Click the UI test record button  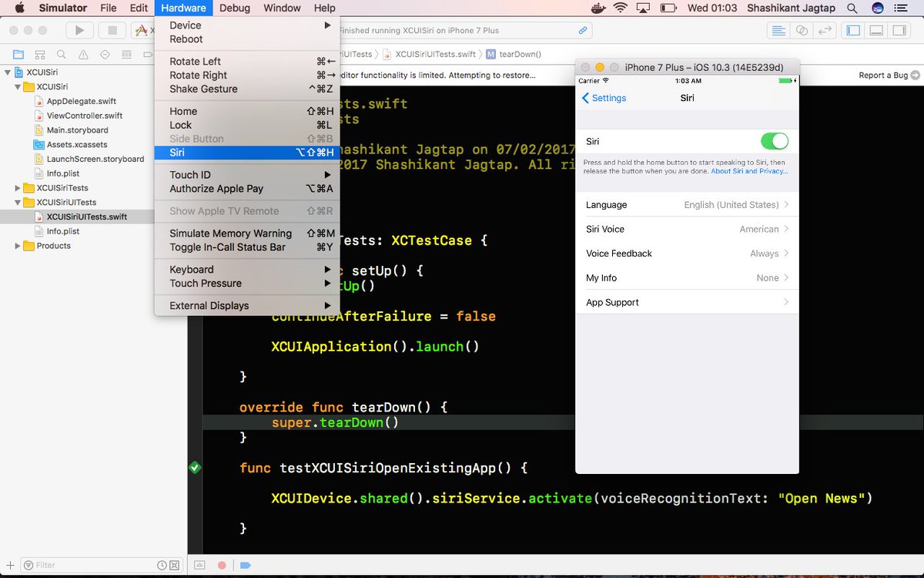click(x=222, y=565)
